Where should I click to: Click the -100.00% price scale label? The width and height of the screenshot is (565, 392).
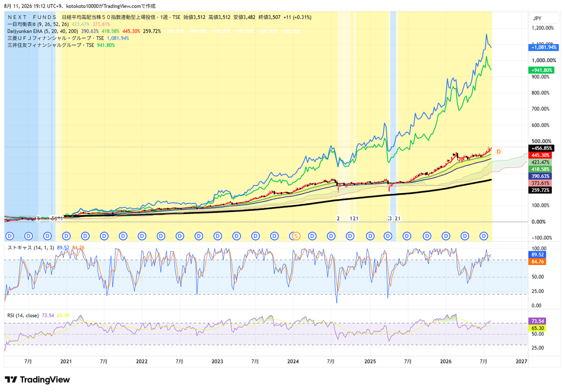pyautogui.click(x=542, y=238)
